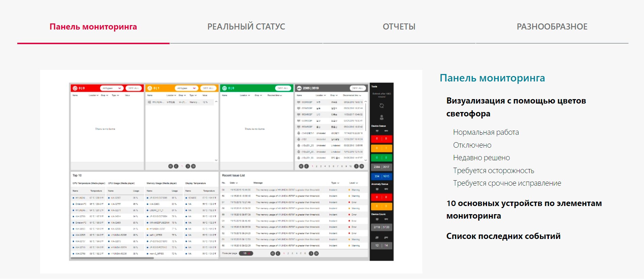Click the Recent Issue List title
The image size is (644, 279).
click(x=233, y=175)
